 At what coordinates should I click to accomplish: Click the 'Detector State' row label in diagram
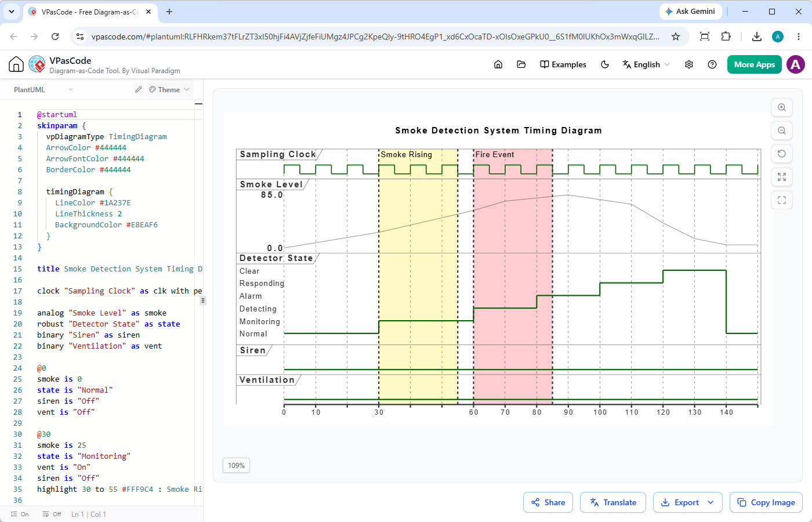pyautogui.click(x=276, y=258)
